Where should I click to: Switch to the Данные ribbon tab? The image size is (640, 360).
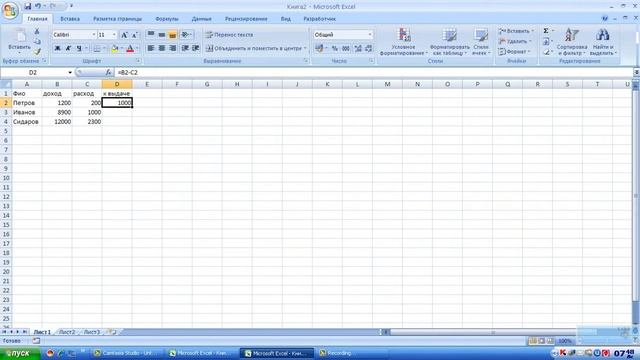(201, 19)
